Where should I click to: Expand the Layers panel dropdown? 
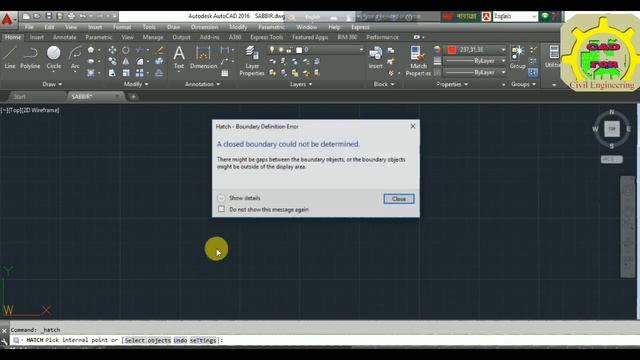301,84
